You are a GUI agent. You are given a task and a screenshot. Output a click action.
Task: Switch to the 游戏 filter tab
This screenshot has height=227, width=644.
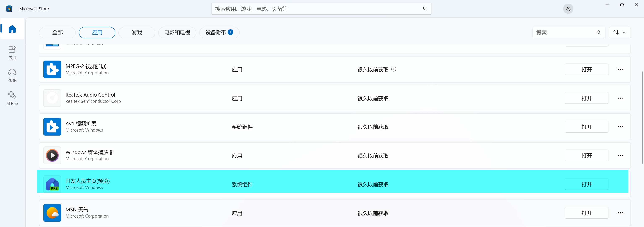(136, 33)
